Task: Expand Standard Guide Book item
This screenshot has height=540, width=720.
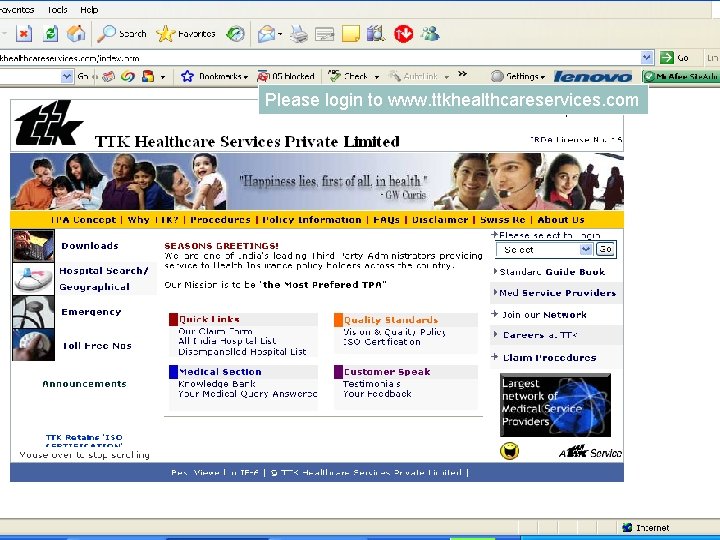Action: point(549,272)
